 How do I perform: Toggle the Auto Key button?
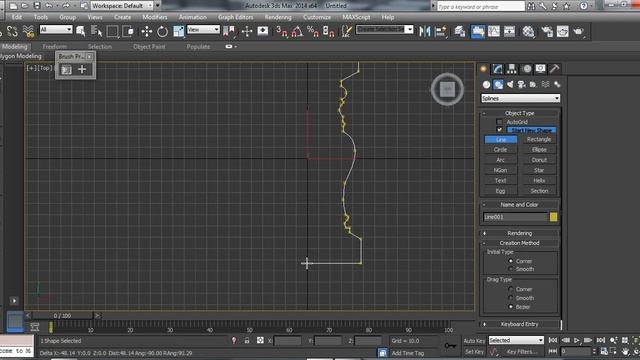click(474, 340)
